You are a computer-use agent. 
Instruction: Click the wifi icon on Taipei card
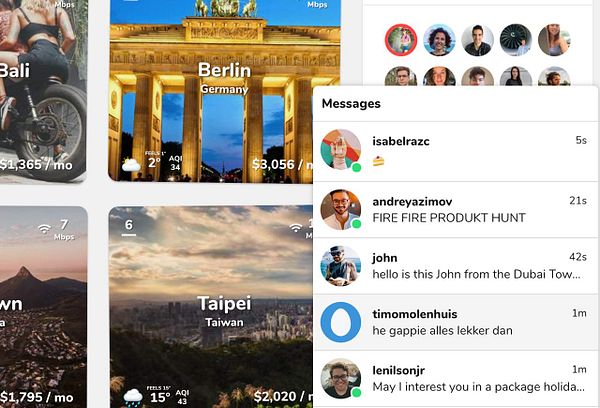click(295, 228)
